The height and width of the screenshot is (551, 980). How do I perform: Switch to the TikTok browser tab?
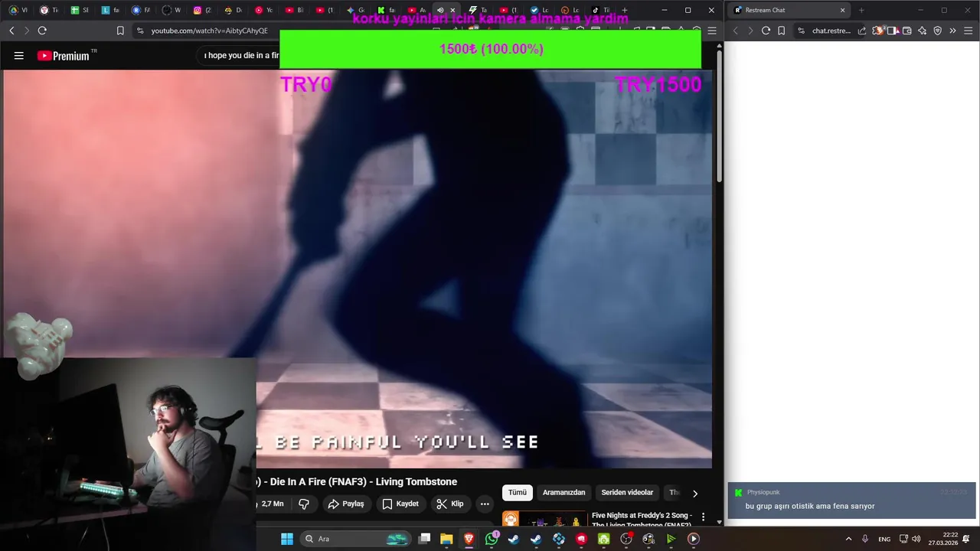pos(600,10)
